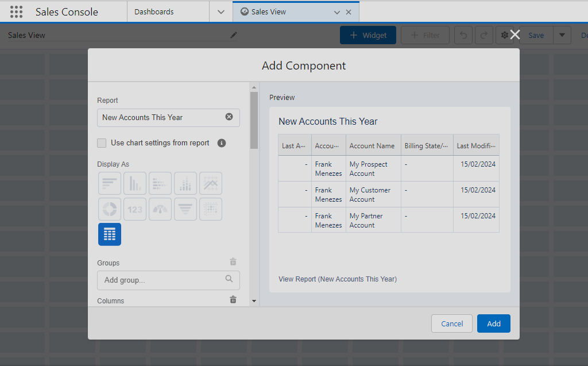Open View Report (New Accounts This Year) link

338,279
